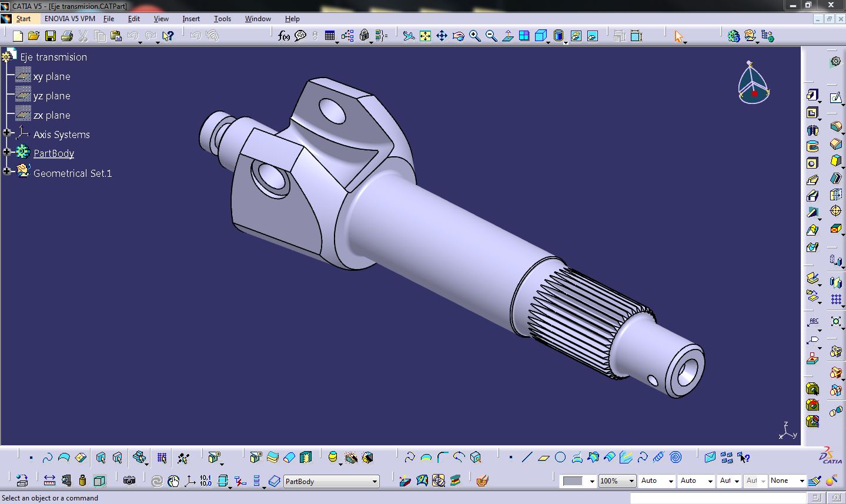
Task: Select the yz plane in tree
Action: 52,96
